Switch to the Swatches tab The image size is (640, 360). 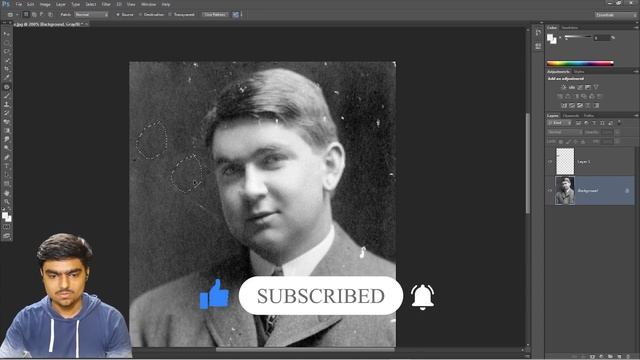click(x=570, y=28)
